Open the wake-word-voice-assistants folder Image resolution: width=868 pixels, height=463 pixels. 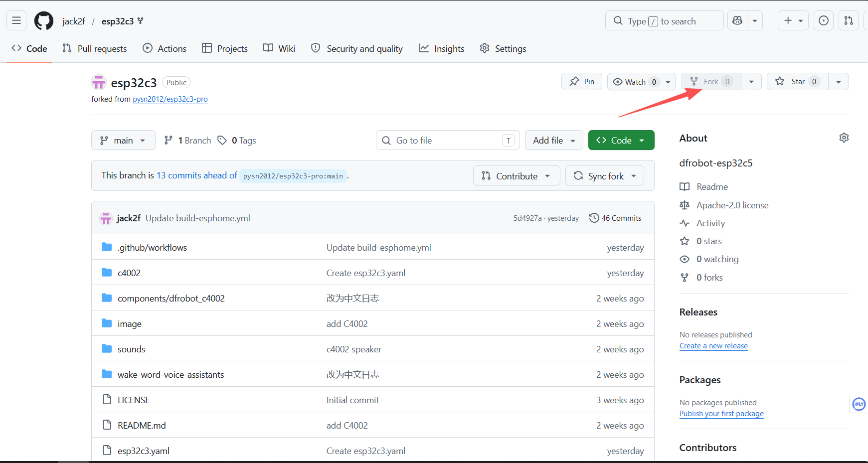[x=171, y=375]
